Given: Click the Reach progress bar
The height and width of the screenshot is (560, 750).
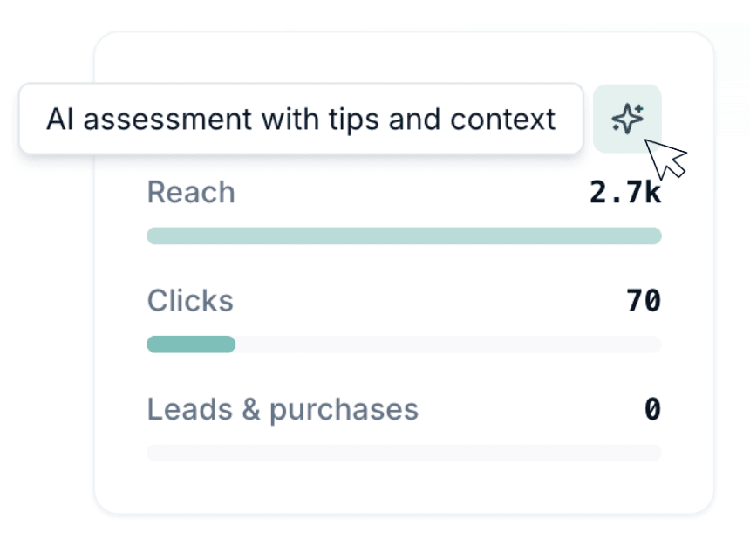Looking at the screenshot, I should [404, 235].
